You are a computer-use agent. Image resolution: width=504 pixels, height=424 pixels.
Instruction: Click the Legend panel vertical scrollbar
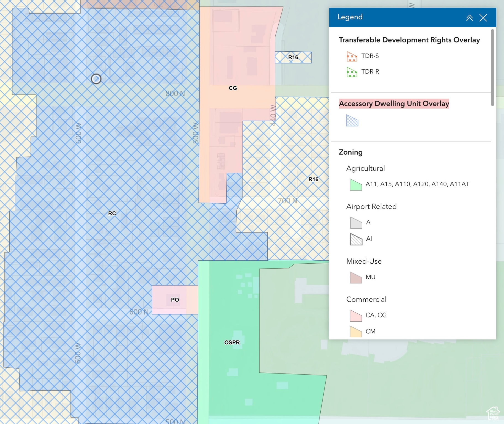[x=492, y=68]
